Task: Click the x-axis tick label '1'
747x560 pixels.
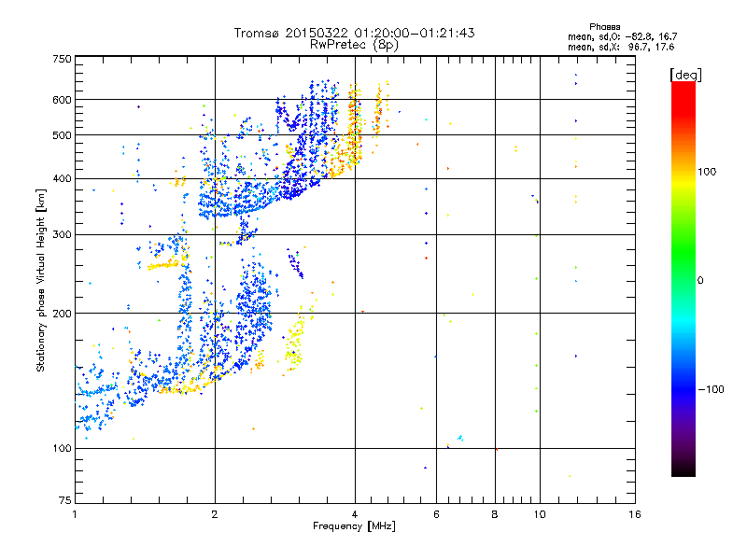Action: pos(75,514)
